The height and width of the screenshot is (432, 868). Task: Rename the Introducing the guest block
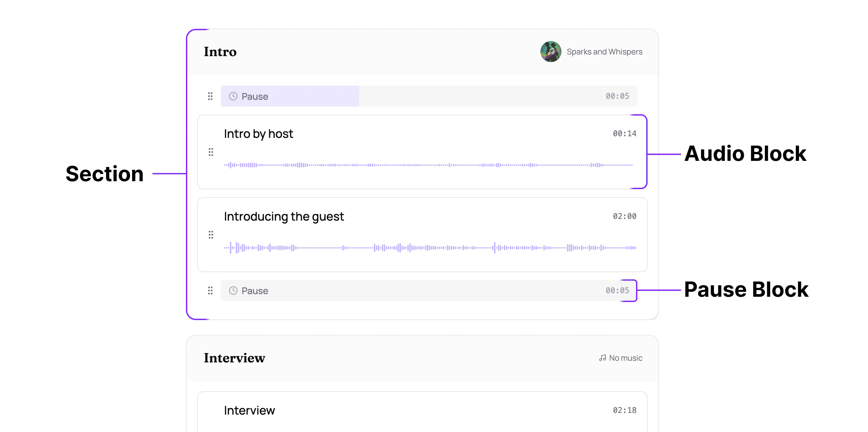pyautogui.click(x=284, y=217)
